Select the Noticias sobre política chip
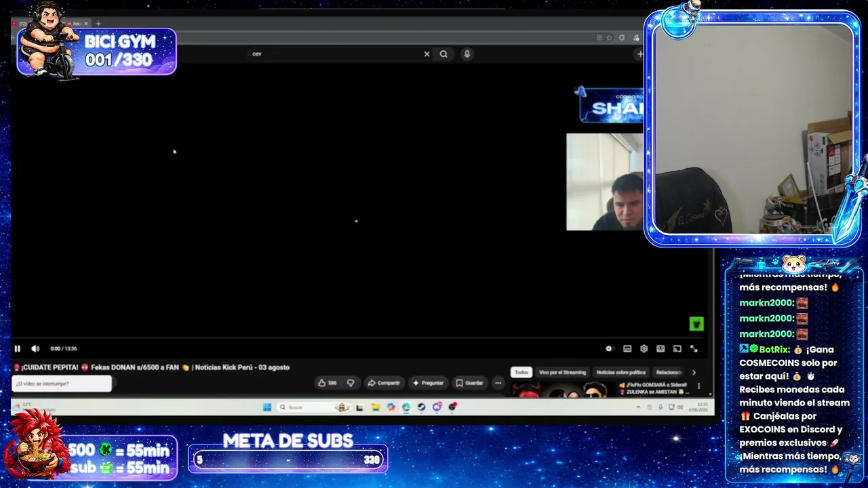Screen dimensions: 868x488 621,372
